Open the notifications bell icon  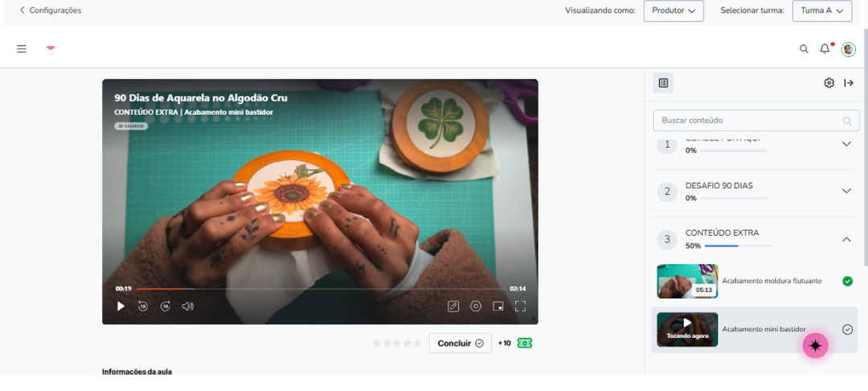pyautogui.click(x=825, y=49)
